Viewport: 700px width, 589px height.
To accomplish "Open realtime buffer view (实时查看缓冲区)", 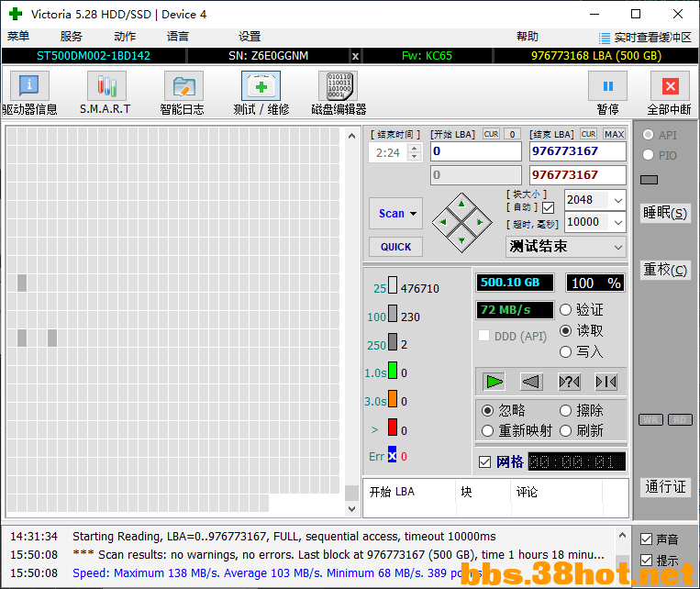I will tap(645, 38).
